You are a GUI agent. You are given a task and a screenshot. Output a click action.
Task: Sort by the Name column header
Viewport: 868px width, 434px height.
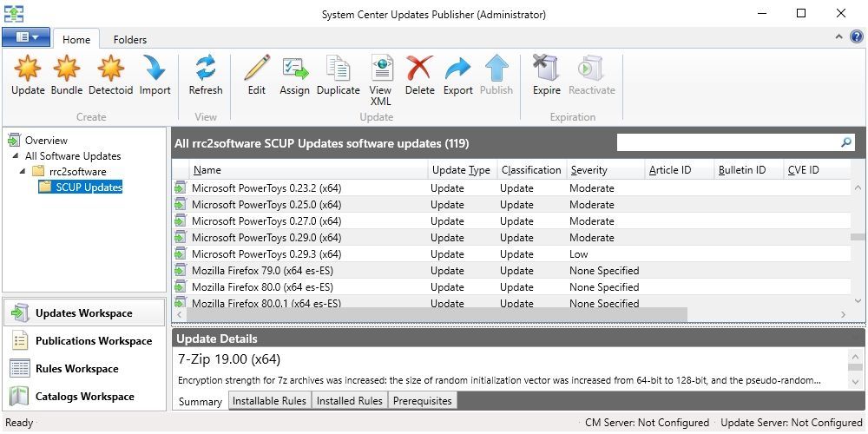(309, 170)
